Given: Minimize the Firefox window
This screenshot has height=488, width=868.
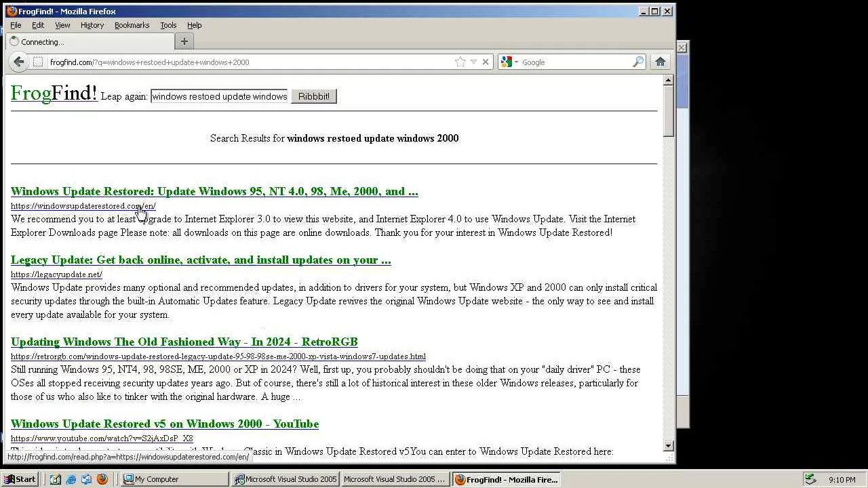Looking at the screenshot, I should click(643, 11).
